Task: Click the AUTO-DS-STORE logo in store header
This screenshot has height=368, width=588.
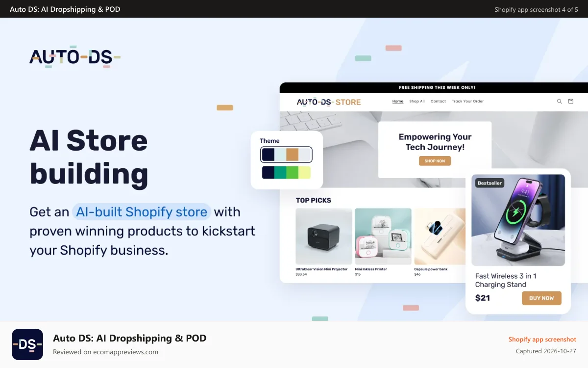Action: 329,102
